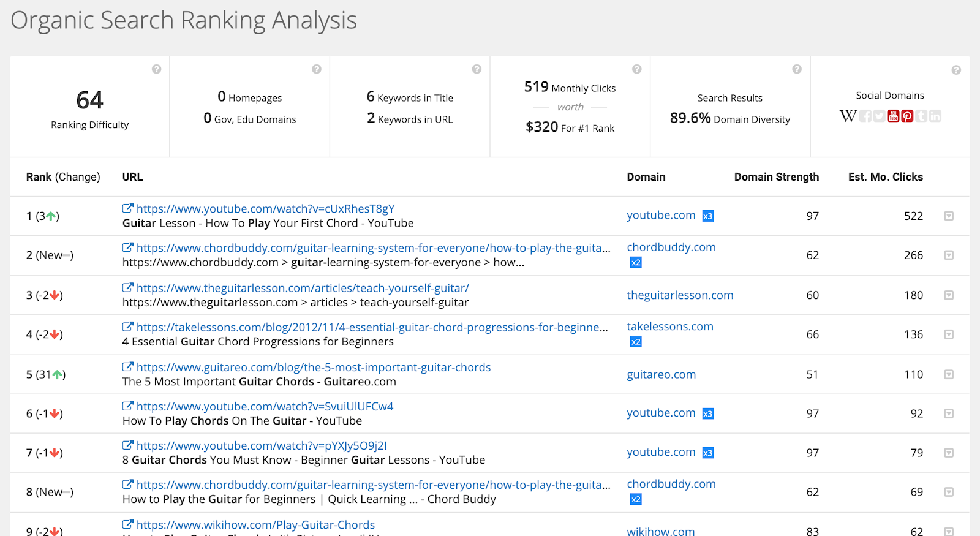
Task: Expand row options dropdown for rank 1
Action: click(x=949, y=216)
